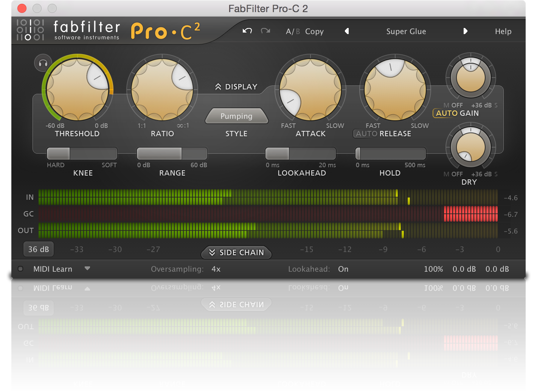Toggle A/B comparison
This screenshot has height=392, width=537.
pyautogui.click(x=293, y=31)
